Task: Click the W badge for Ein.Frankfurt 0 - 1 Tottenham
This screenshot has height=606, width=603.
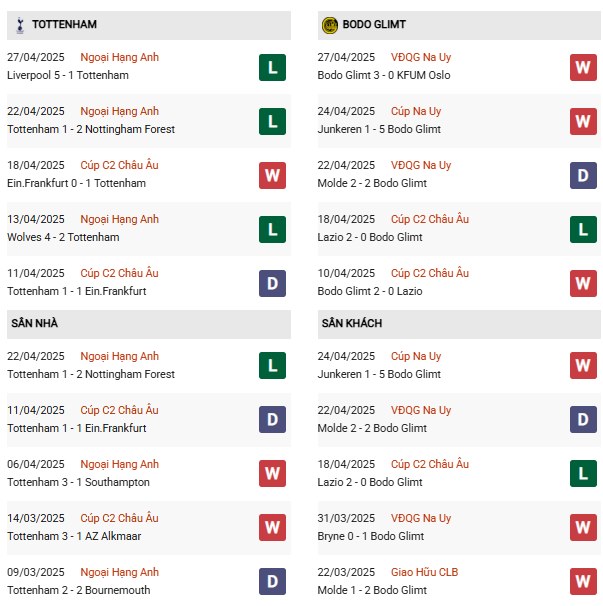Action: tap(272, 175)
